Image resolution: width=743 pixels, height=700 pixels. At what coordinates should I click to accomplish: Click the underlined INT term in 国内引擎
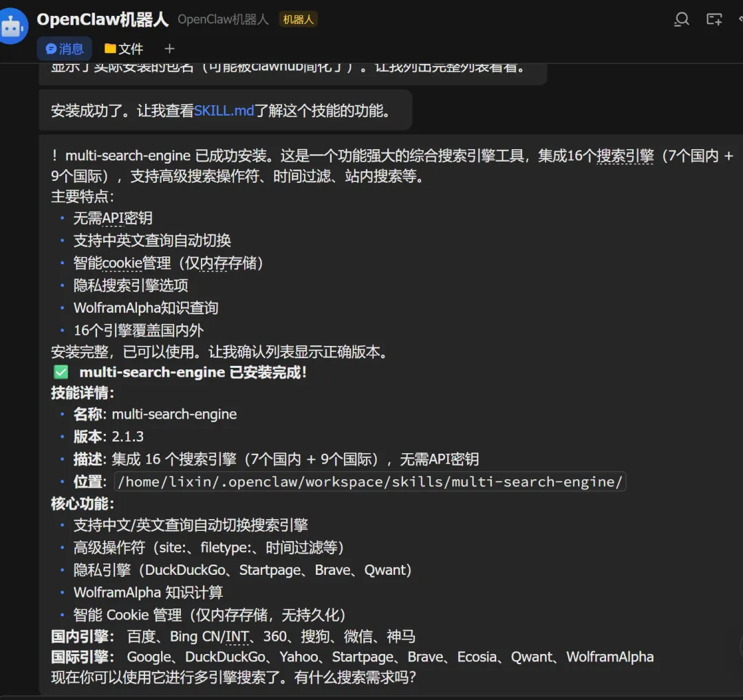237,637
